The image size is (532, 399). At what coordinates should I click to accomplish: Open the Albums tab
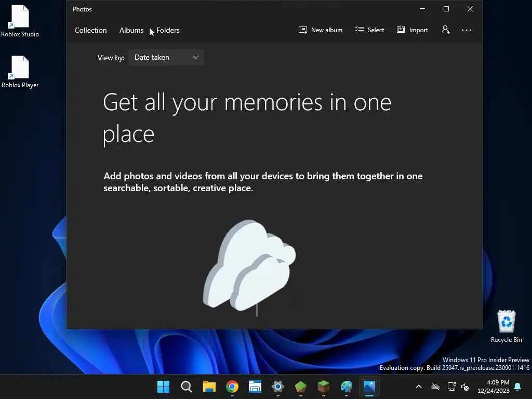tap(131, 30)
